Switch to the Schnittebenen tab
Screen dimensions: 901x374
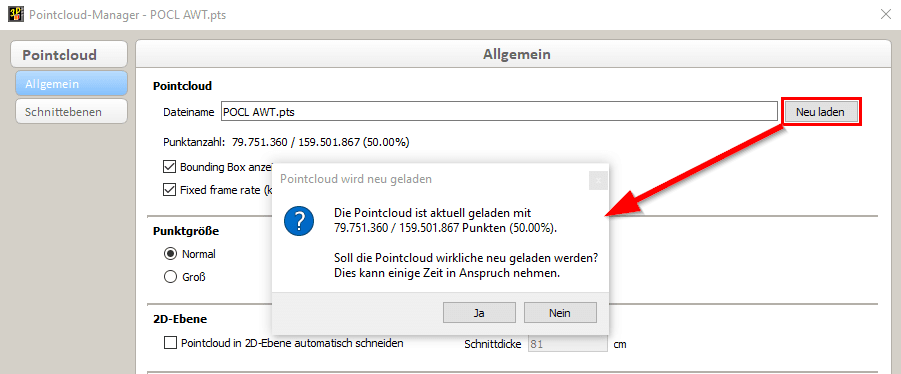[71, 111]
